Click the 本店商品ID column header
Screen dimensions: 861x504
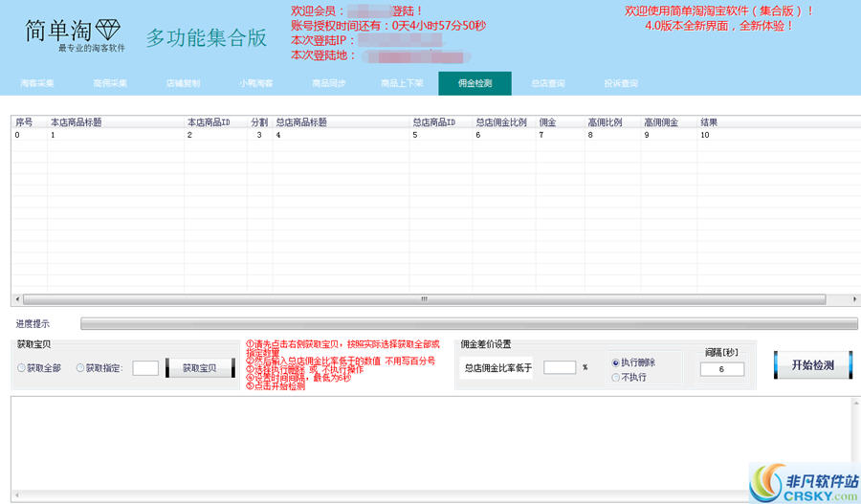click(x=215, y=121)
